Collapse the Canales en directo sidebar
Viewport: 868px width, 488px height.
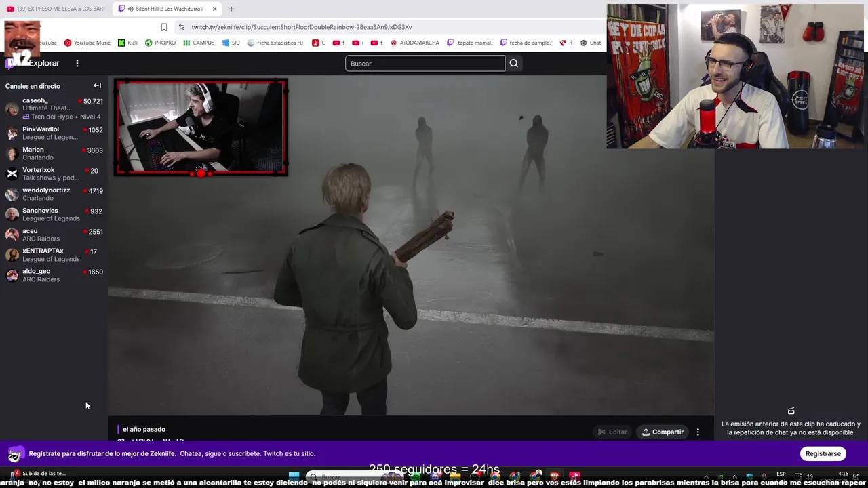97,85
